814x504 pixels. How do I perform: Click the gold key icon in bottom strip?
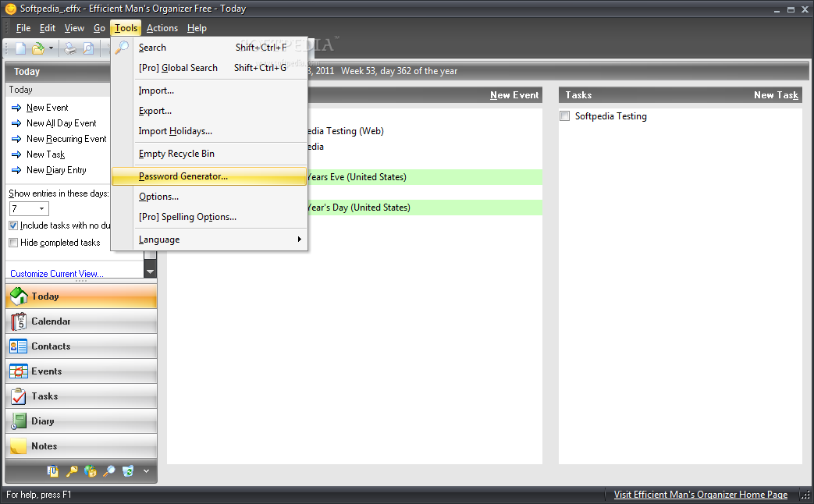72,470
